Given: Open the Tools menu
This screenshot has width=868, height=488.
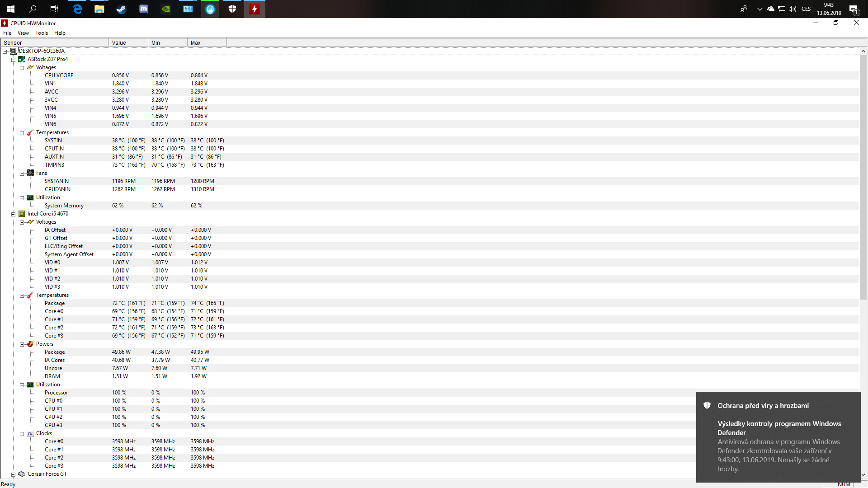Looking at the screenshot, I should (42, 33).
